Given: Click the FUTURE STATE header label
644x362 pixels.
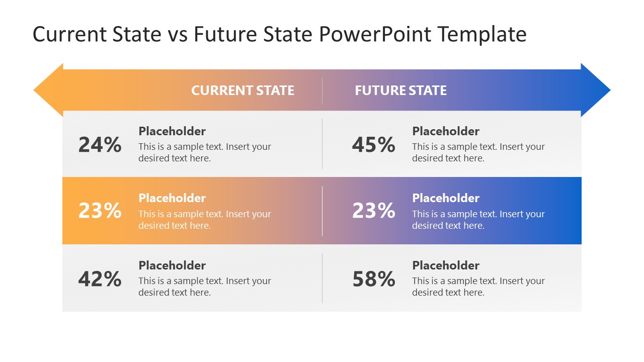Looking at the screenshot, I should tap(400, 90).
